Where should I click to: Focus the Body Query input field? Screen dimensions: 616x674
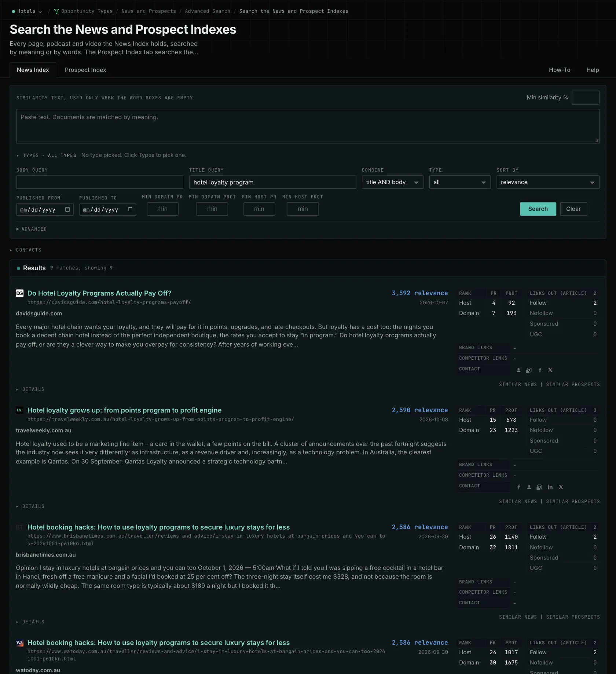[x=100, y=182]
